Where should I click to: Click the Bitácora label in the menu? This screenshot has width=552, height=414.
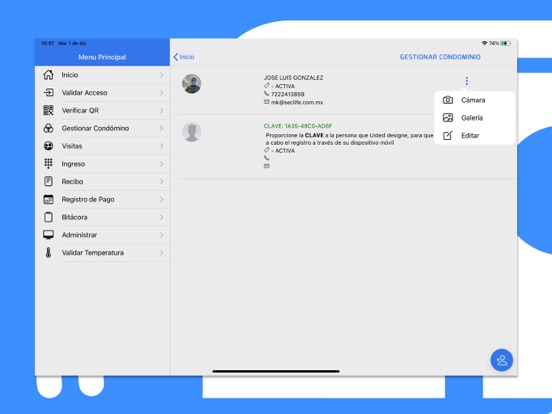point(74,217)
